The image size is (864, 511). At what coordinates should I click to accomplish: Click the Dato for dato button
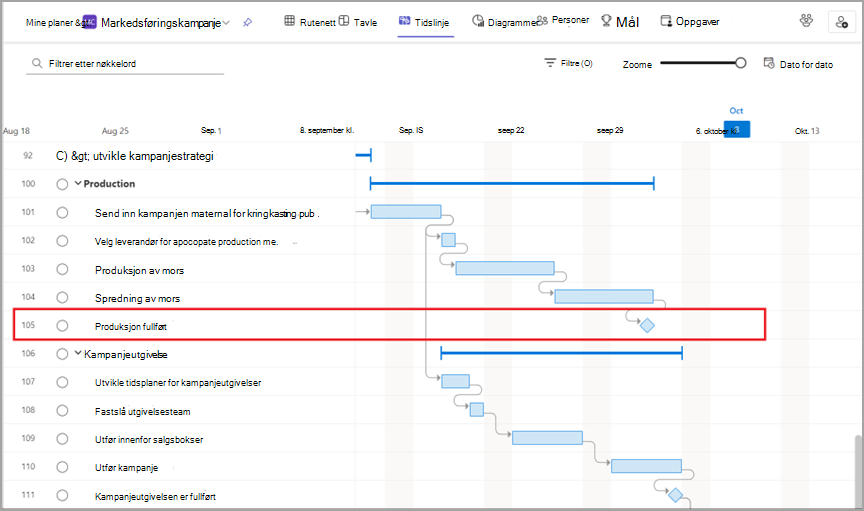(x=798, y=64)
